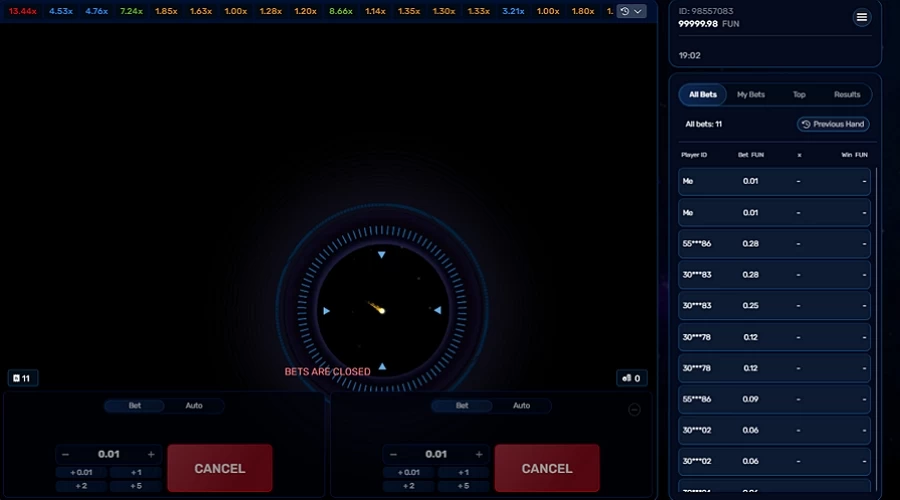Click the players count icon showing 11
900x500 pixels.
pos(22,378)
